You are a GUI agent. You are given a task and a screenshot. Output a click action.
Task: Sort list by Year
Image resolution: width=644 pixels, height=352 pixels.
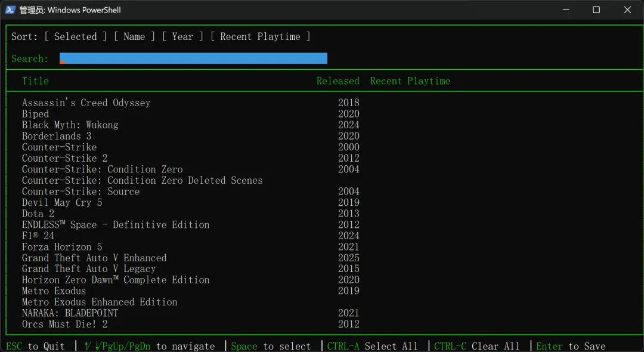pos(182,36)
